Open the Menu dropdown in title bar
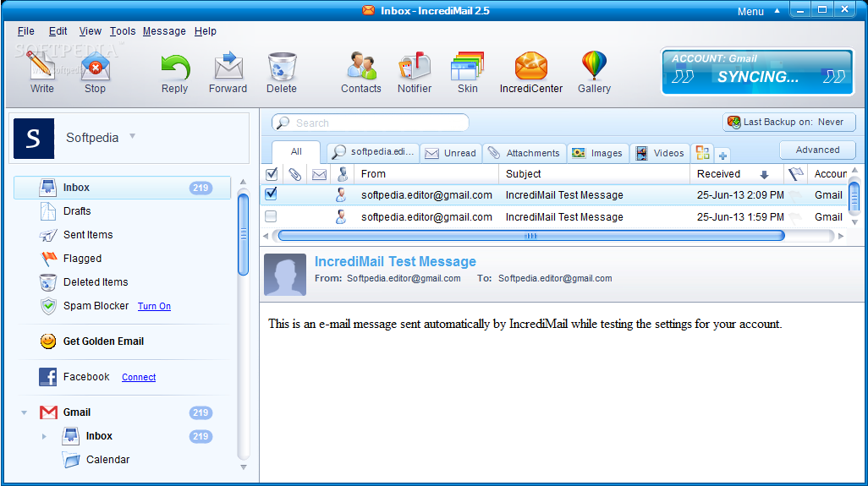This screenshot has height=486, width=868. pyautogui.click(x=758, y=11)
